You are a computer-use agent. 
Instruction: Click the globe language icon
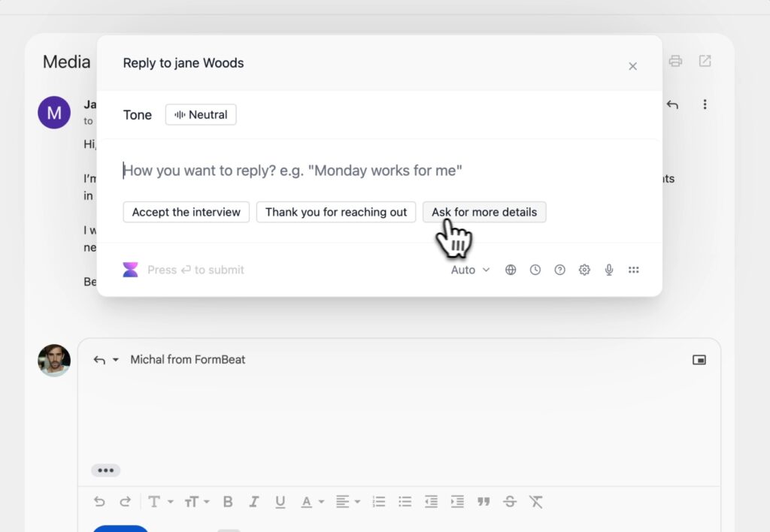(511, 270)
